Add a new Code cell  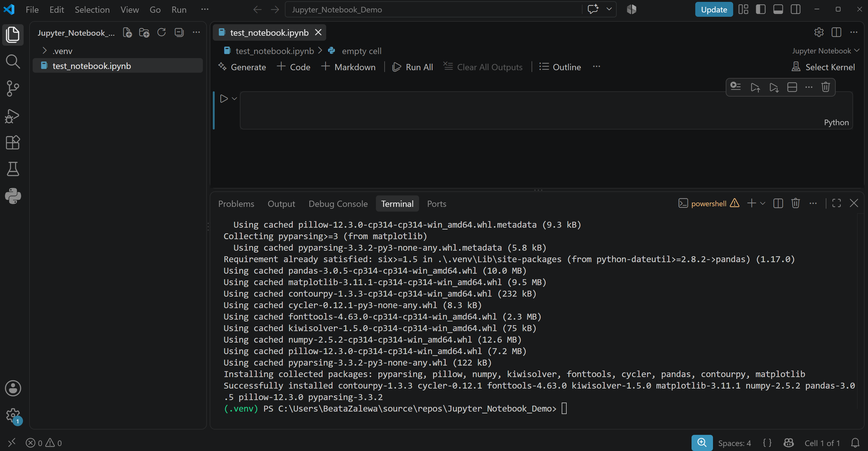coord(294,67)
